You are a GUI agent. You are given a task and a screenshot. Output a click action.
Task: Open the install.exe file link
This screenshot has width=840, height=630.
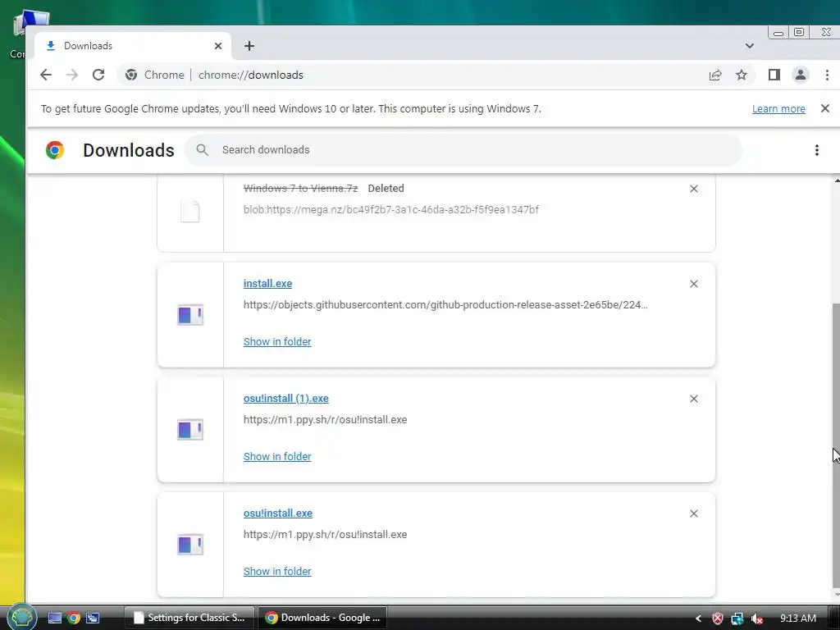(x=268, y=283)
